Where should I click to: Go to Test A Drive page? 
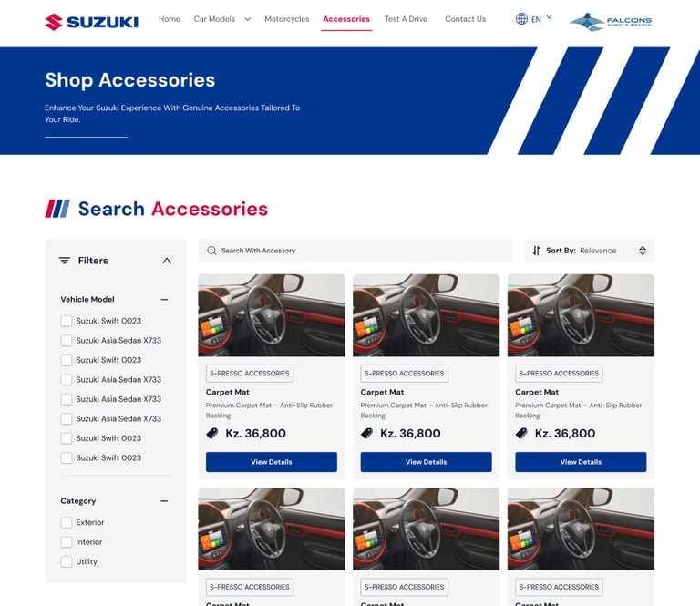point(406,19)
